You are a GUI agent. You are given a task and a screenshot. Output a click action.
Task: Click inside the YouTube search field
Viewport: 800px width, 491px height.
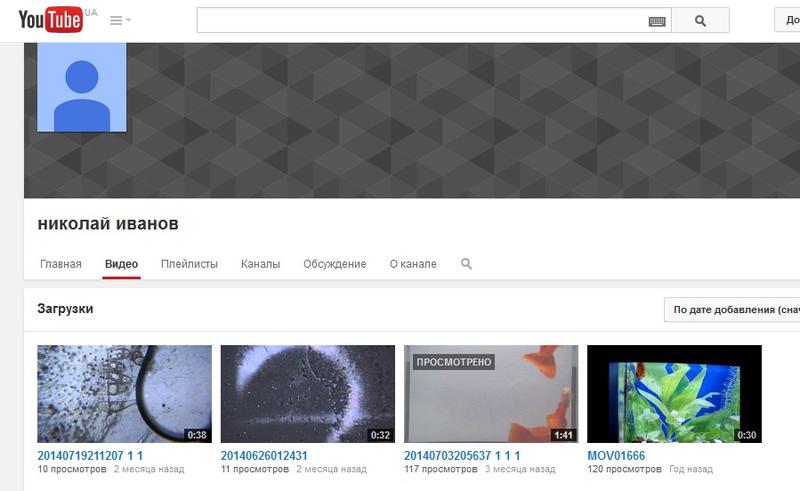tap(420, 21)
